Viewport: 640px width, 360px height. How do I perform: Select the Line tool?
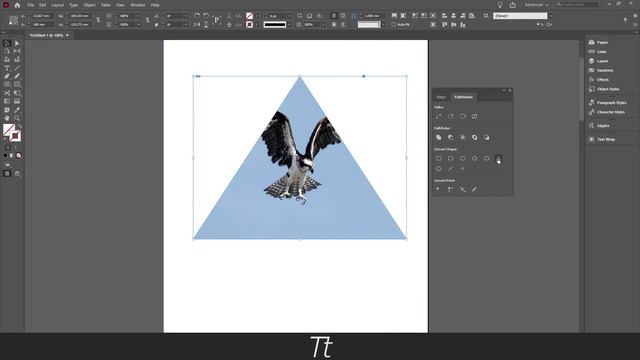(17, 68)
